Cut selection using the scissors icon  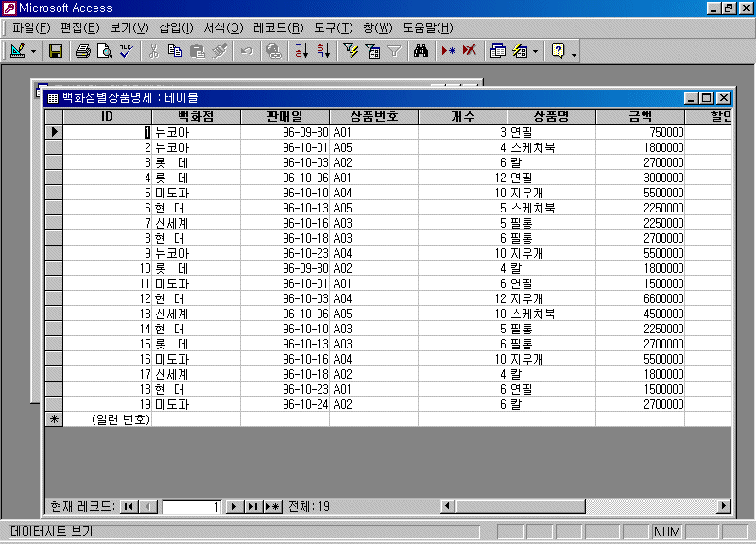click(154, 51)
